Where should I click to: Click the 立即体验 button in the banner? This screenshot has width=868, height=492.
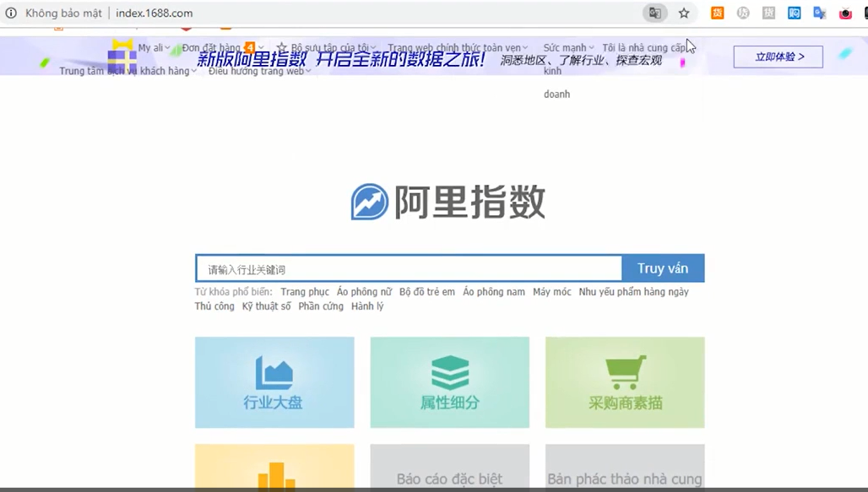click(778, 57)
